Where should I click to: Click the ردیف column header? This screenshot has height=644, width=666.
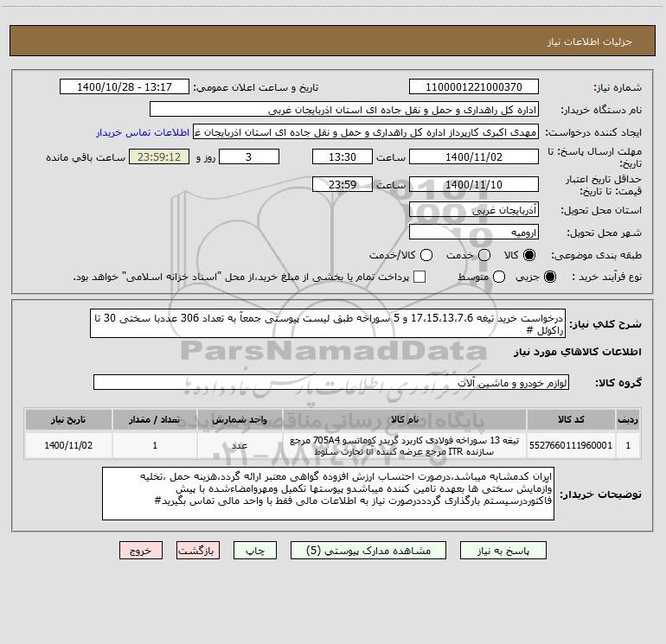(x=628, y=419)
